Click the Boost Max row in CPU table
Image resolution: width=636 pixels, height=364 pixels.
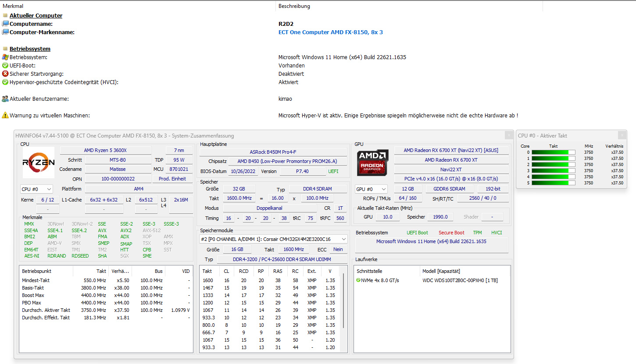pos(106,295)
